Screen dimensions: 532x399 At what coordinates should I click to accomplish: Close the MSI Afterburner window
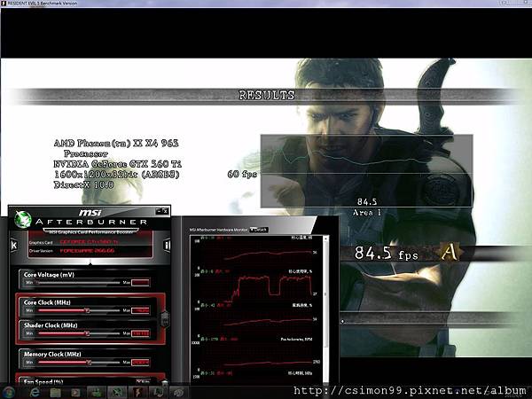tap(165, 211)
